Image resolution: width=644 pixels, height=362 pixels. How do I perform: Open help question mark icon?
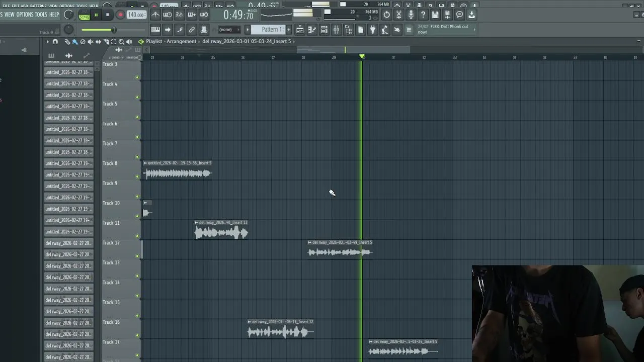point(423,15)
